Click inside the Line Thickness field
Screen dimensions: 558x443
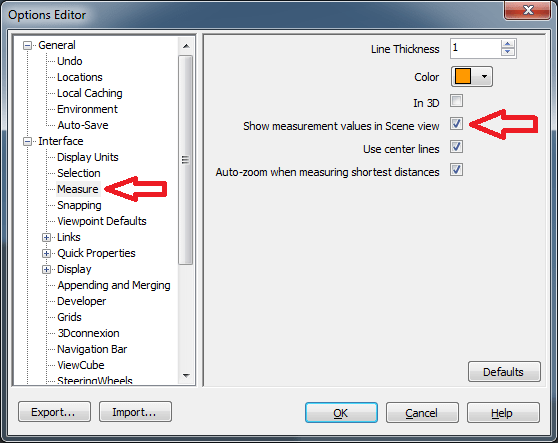point(475,48)
